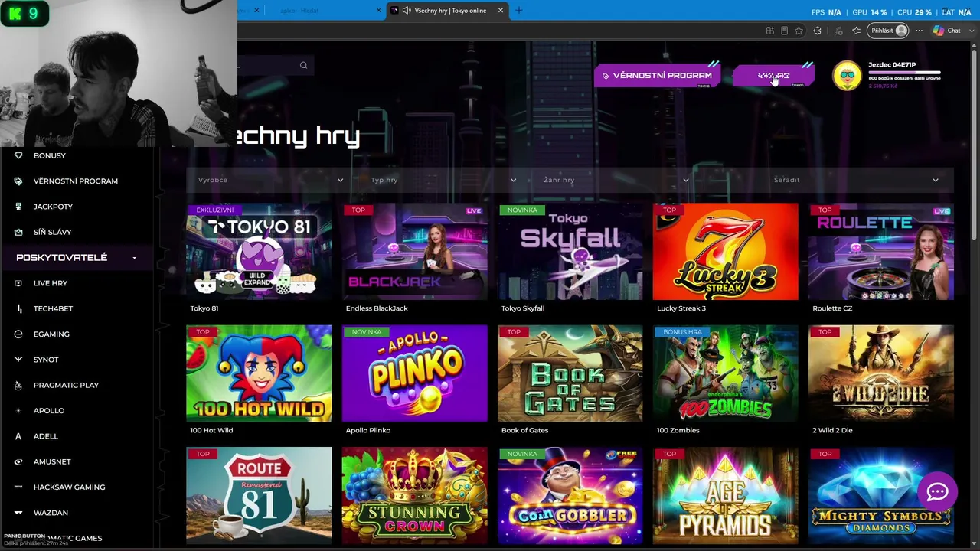Viewport: 980px width, 551px height.
Task: Open Amusnet provider via its eye icon
Action: point(18,461)
